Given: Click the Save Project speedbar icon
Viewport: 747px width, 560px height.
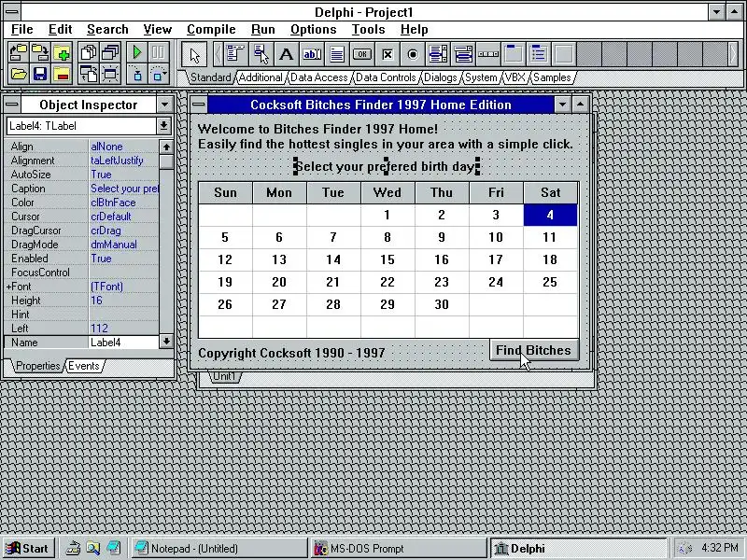Looking at the screenshot, I should 40,52.
